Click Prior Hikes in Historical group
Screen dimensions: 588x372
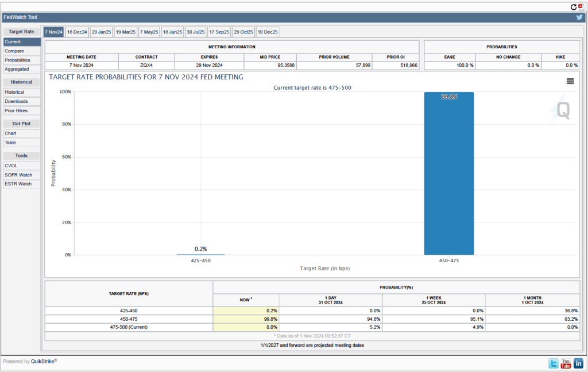(x=16, y=110)
